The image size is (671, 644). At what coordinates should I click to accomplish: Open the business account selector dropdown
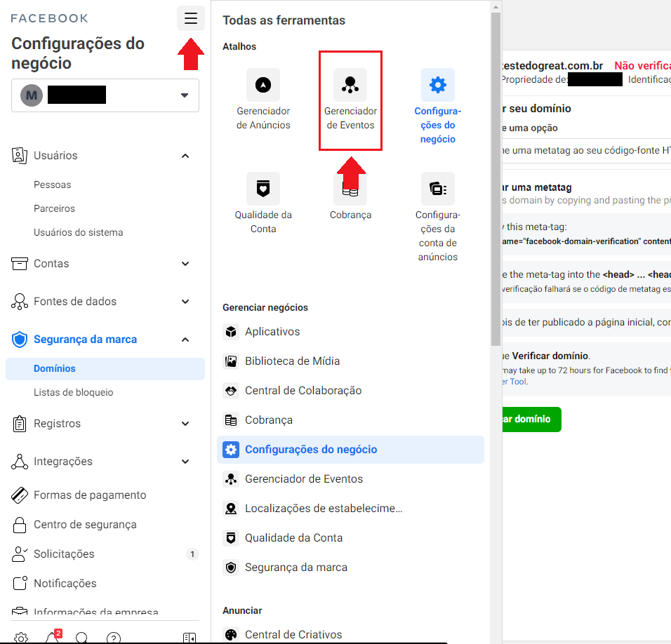(x=105, y=95)
